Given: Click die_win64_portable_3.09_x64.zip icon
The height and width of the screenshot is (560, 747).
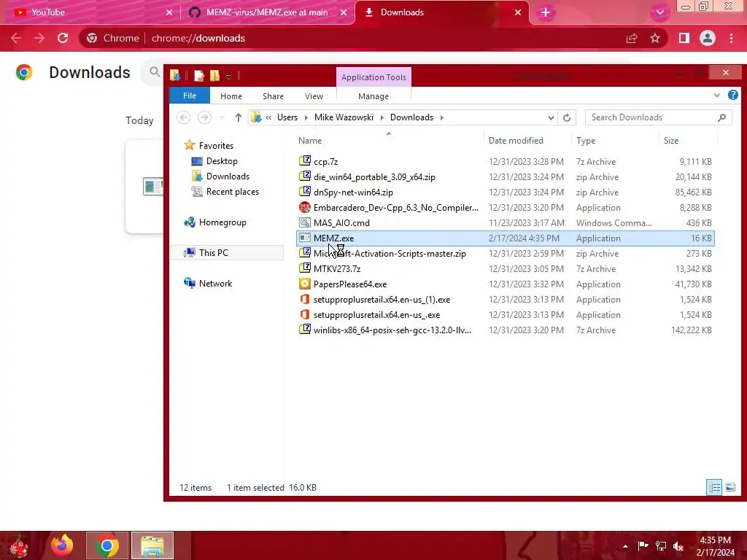Looking at the screenshot, I should click(x=305, y=176).
